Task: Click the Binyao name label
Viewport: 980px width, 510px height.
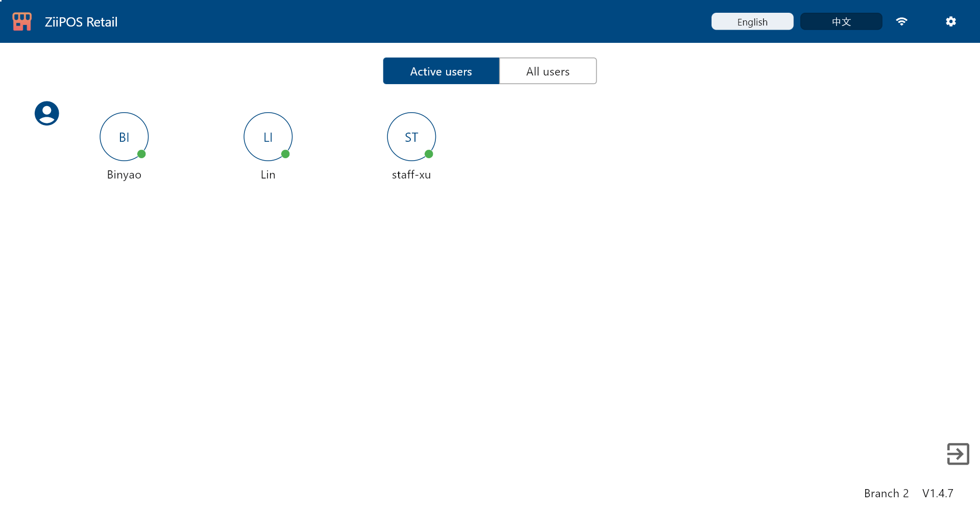Action: click(x=124, y=174)
